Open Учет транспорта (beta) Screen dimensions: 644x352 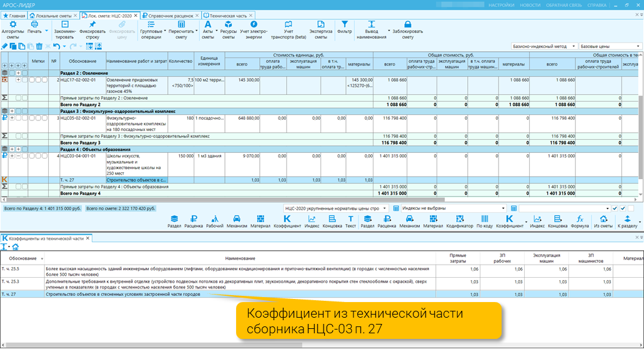click(x=289, y=31)
